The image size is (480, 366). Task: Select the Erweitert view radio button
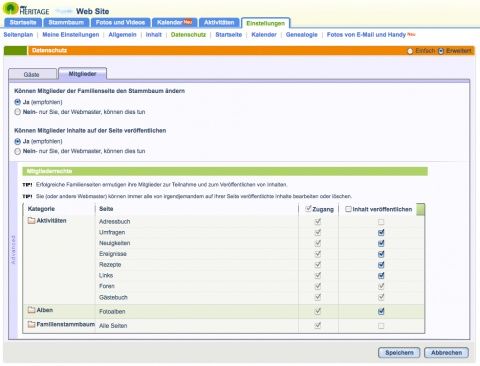[441, 51]
